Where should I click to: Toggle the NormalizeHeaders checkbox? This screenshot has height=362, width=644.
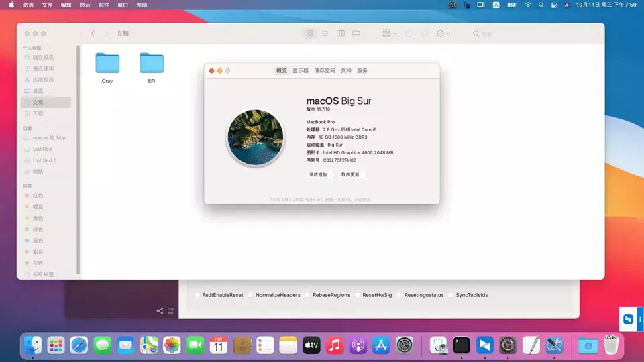pos(250,295)
